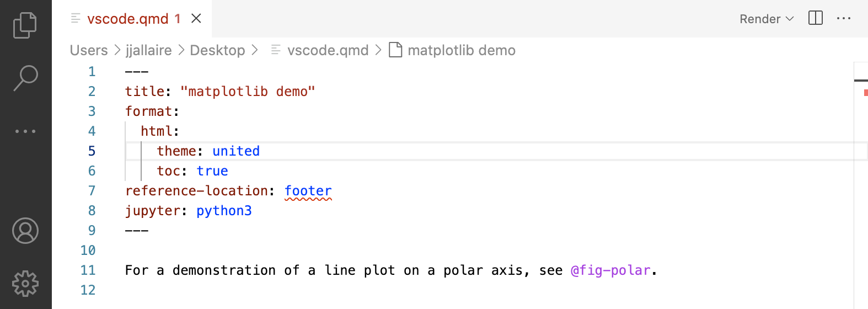Click the underlined footer value

(308, 191)
